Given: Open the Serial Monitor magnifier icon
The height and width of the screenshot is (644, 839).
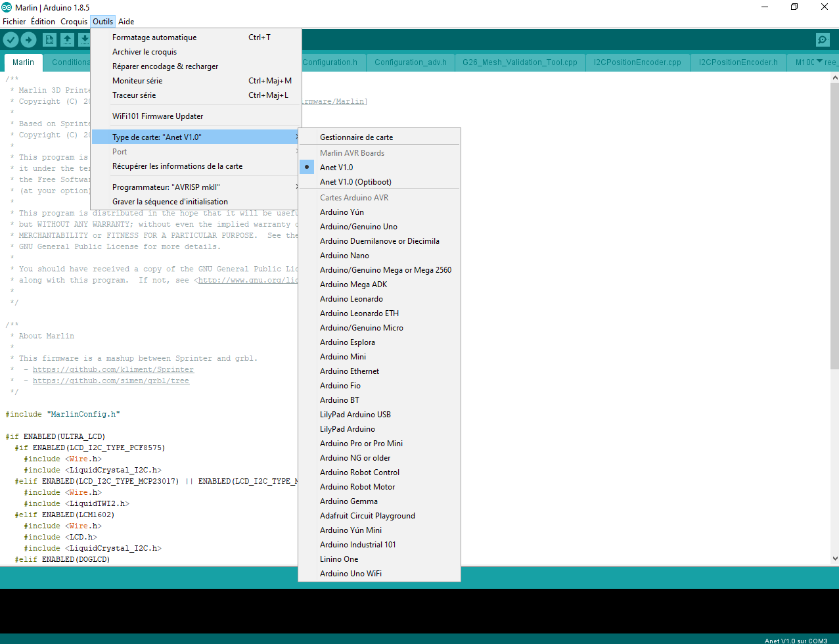Looking at the screenshot, I should click(x=823, y=40).
